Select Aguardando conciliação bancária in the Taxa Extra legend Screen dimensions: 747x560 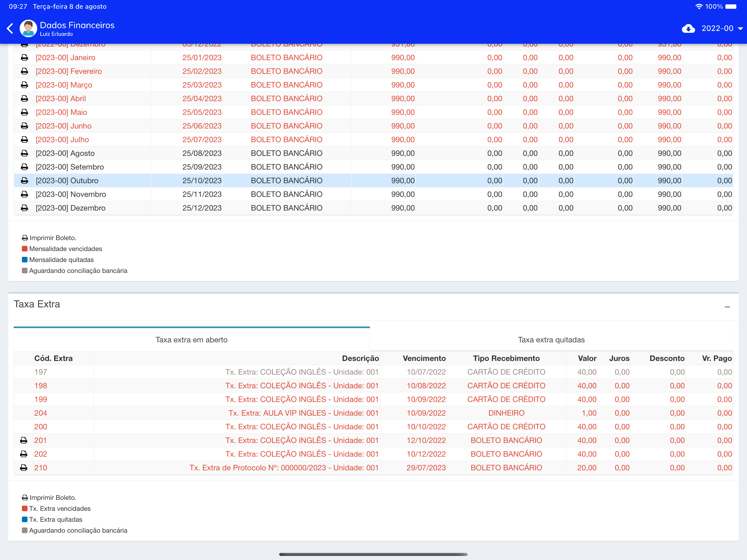click(78, 531)
